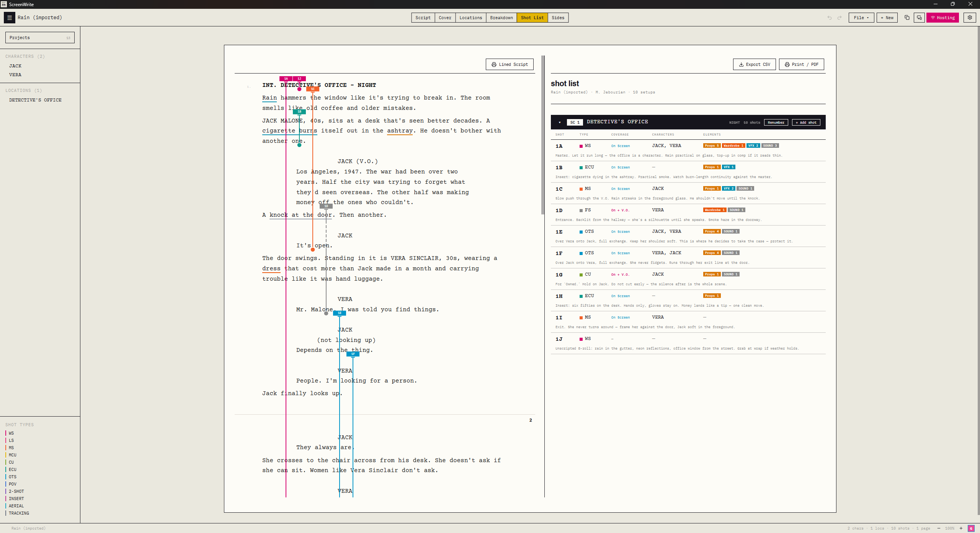
Task: Click the blue 1F script marker
Action: [353, 354]
